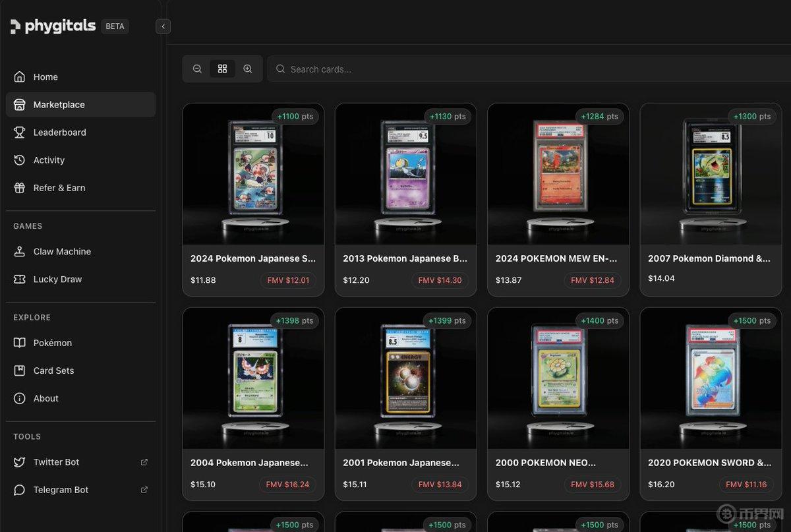Click the Activity clock icon
This screenshot has height=532, width=791.
[20, 160]
